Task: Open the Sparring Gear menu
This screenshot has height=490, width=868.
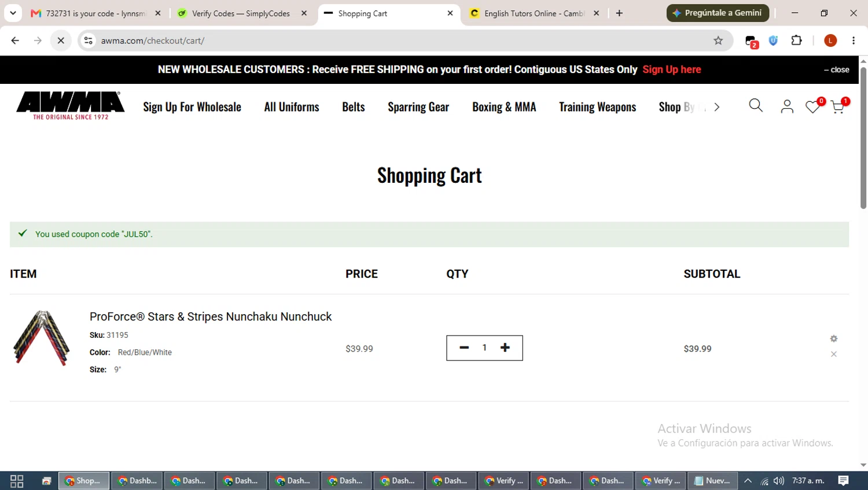Action: point(418,107)
